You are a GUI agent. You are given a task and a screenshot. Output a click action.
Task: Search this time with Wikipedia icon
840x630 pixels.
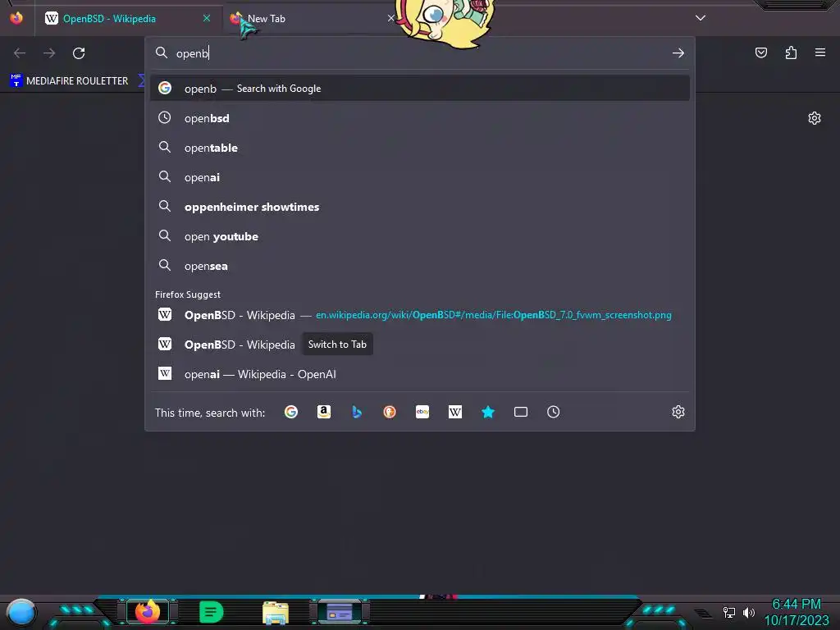[454, 412]
